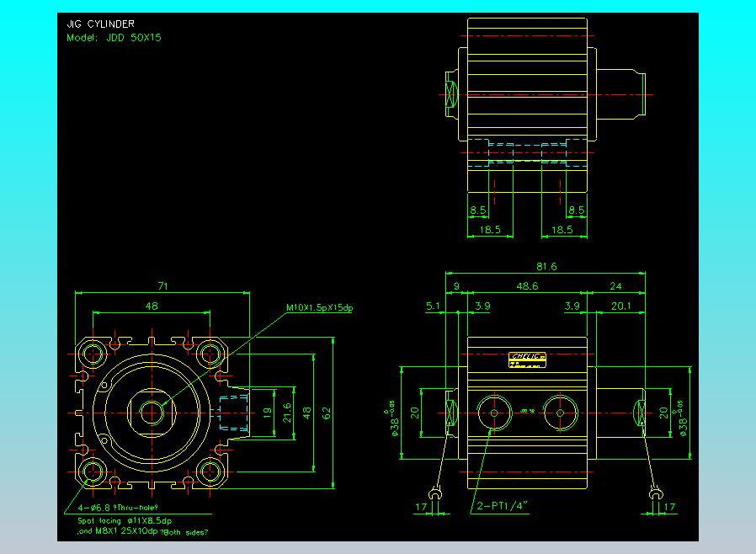Select the '4-ø6.8 Thru-hole' note
The image size is (756, 554).
coord(118,507)
